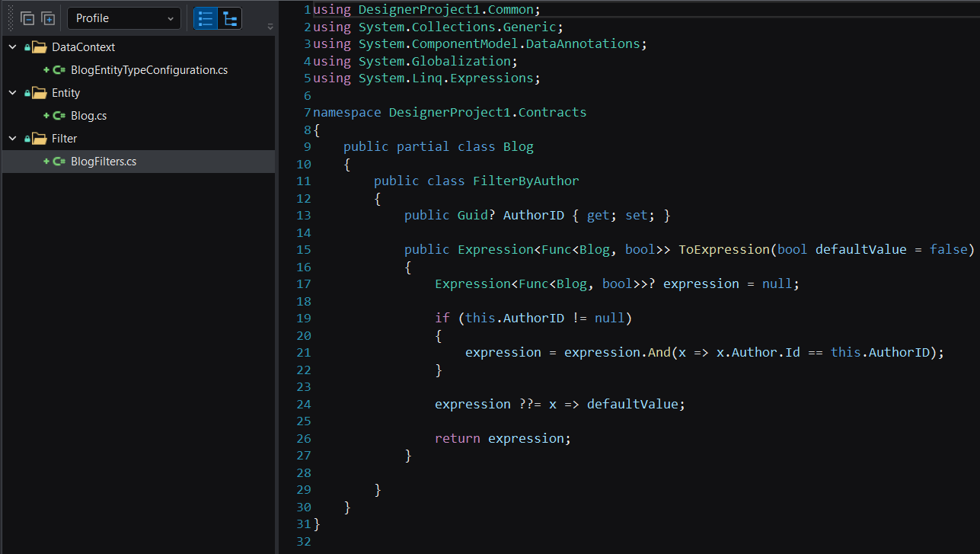Click 'expression = null' declaration text
This screenshot has width=980, height=554.
[728, 284]
